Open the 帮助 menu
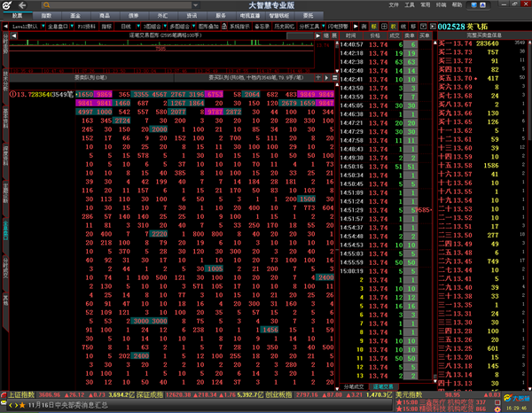 [x=457, y=4]
